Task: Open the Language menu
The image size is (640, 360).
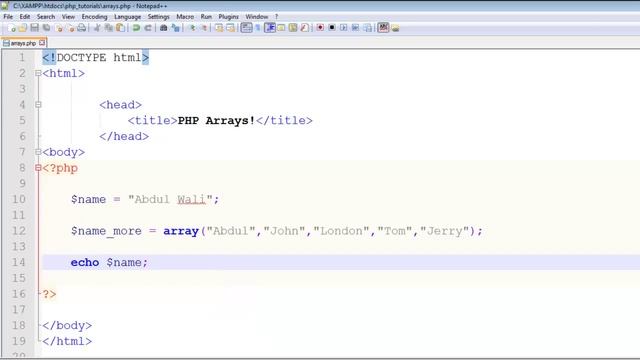Action: coord(127,17)
